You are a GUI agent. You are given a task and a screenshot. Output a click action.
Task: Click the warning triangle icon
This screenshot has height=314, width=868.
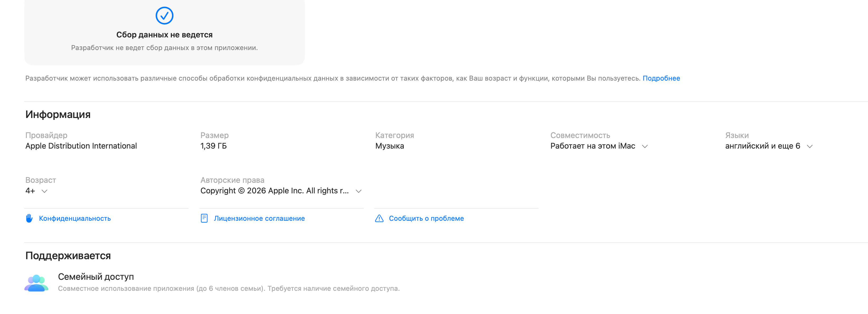379,218
